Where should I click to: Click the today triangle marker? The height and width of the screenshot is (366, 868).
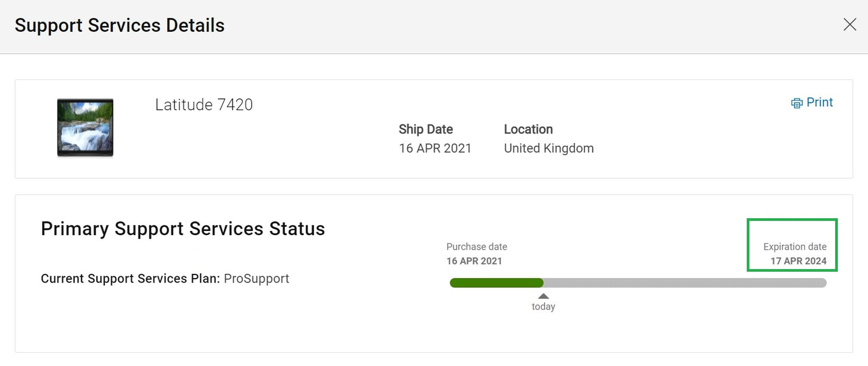(543, 296)
